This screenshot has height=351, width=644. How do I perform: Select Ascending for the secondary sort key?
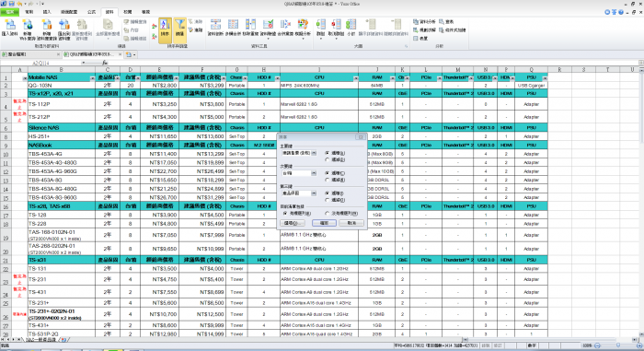click(328, 173)
